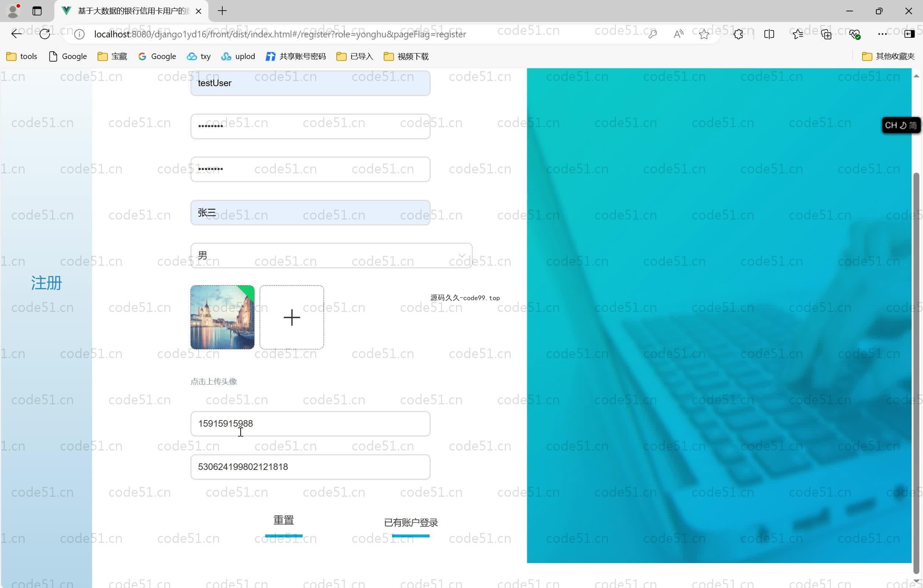Viewport: 923px width, 588px height.
Task: Open browser essentials heart icon
Action: pos(854,34)
